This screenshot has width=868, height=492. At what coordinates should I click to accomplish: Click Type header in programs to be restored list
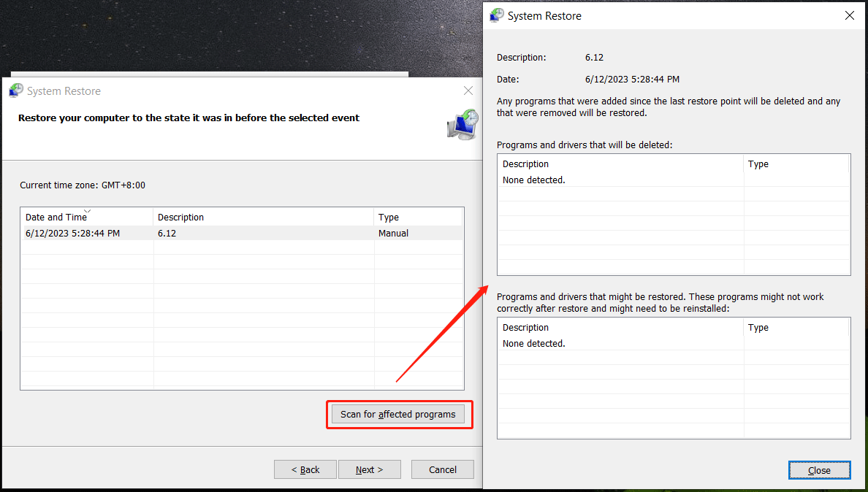796,327
